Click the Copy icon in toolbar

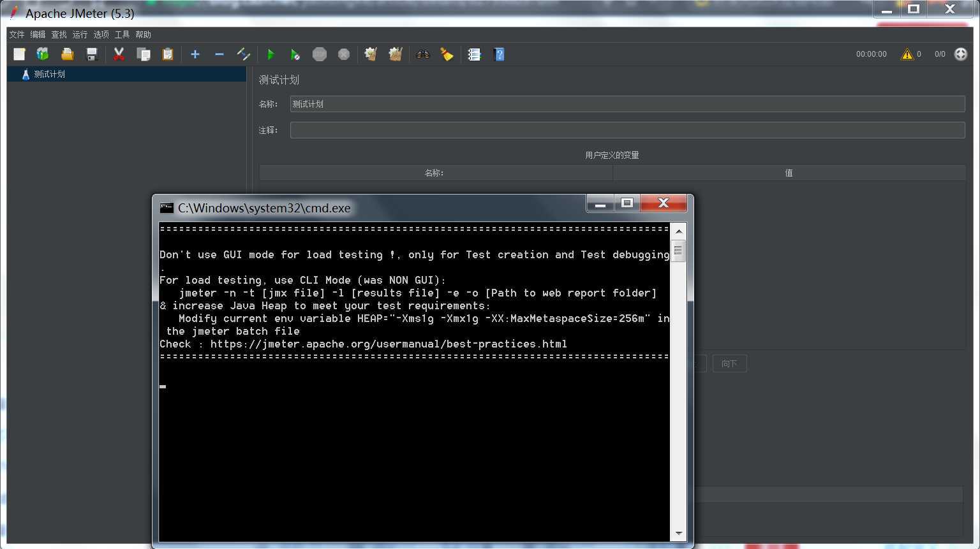tap(144, 54)
